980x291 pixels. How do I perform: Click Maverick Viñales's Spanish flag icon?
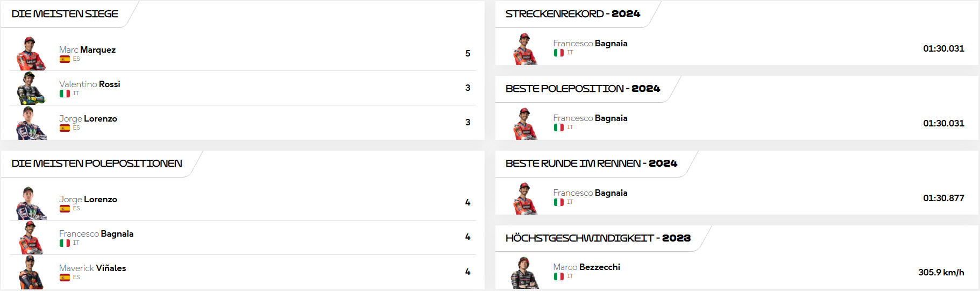[x=65, y=278]
